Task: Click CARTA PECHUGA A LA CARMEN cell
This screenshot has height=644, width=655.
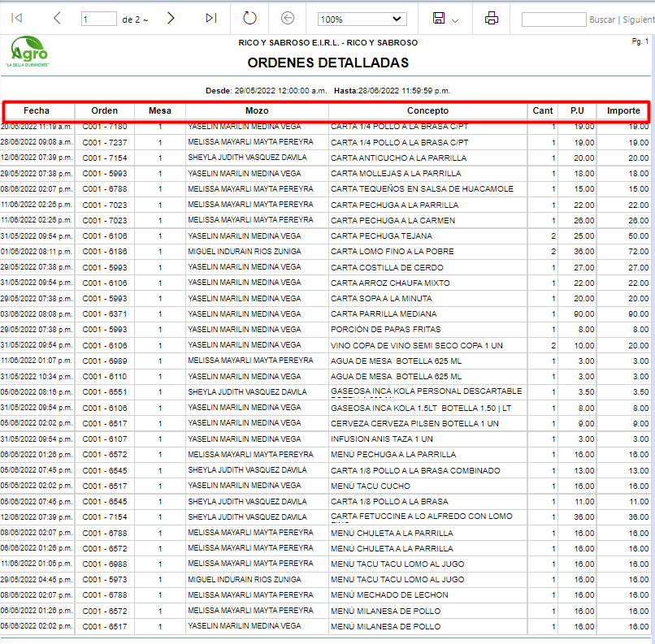Action: tap(393, 220)
